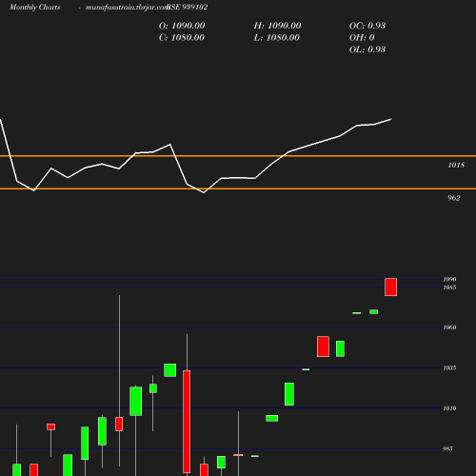Click the latest red candle at 1090
This screenshot has width=476, height=476.
(x=390, y=287)
